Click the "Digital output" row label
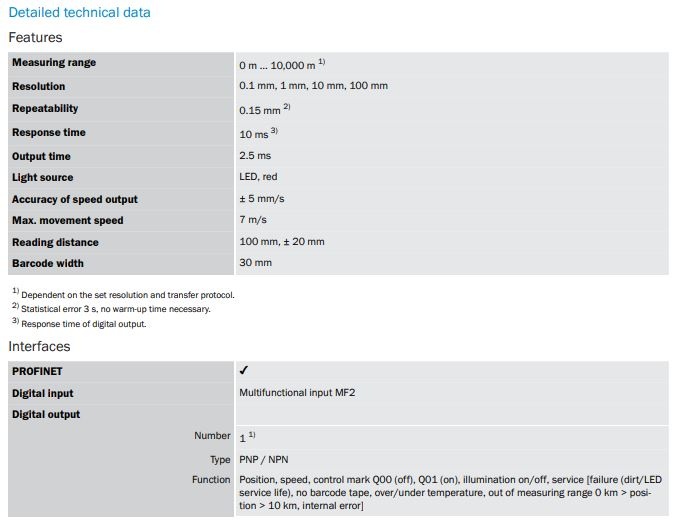 [46, 414]
